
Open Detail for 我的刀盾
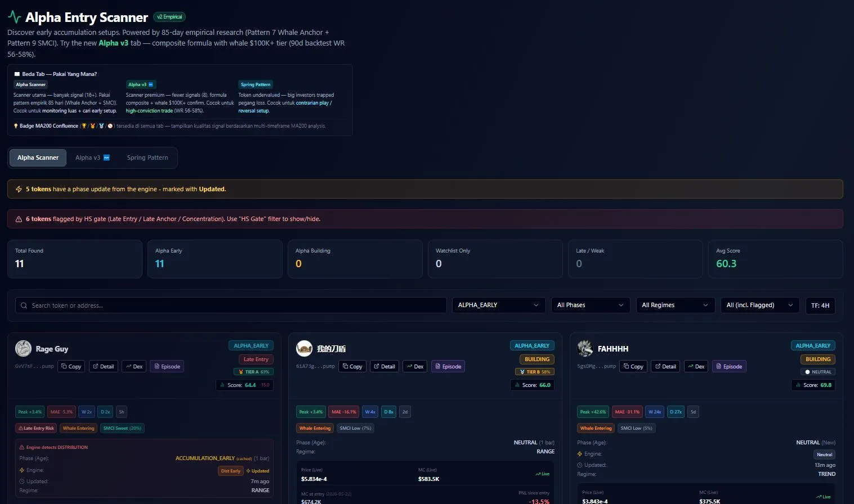click(x=384, y=366)
